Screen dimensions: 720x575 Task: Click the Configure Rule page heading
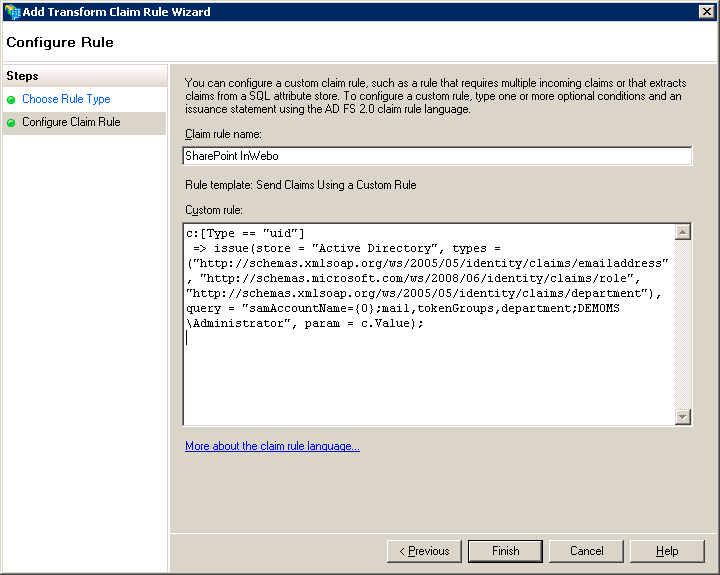[60, 43]
